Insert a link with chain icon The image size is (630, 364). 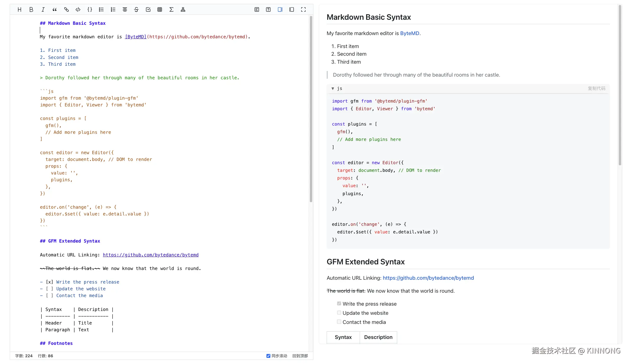pos(66,9)
